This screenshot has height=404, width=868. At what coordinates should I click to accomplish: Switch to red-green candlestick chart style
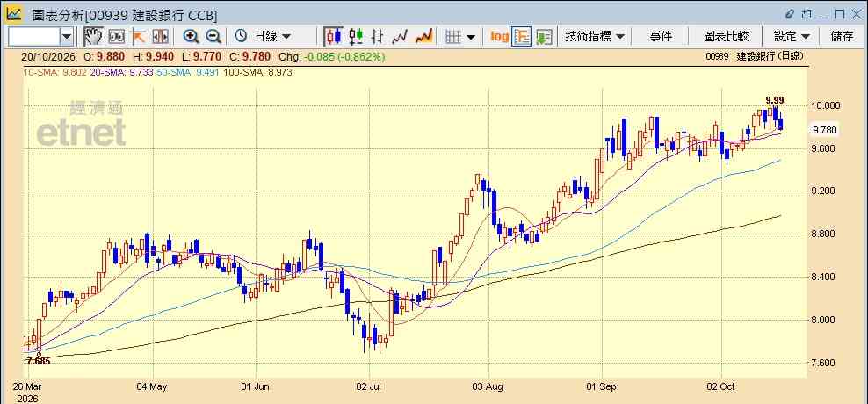point(356,37)
